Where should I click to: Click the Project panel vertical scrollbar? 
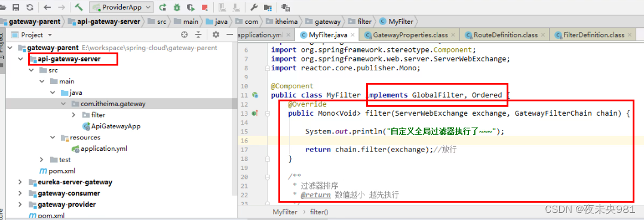coord(235,119)
